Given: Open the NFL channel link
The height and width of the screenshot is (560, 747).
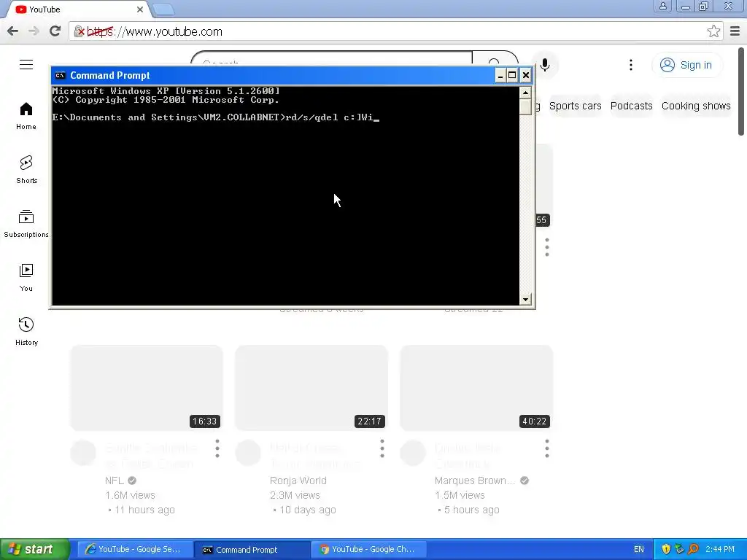Looking at the screenshot, I should point(115,481).
